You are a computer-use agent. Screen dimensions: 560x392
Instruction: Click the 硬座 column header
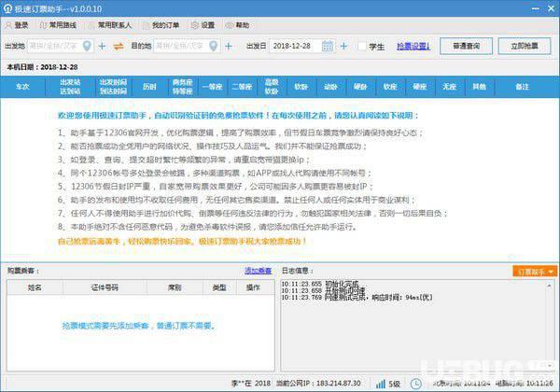coord(420,87)
